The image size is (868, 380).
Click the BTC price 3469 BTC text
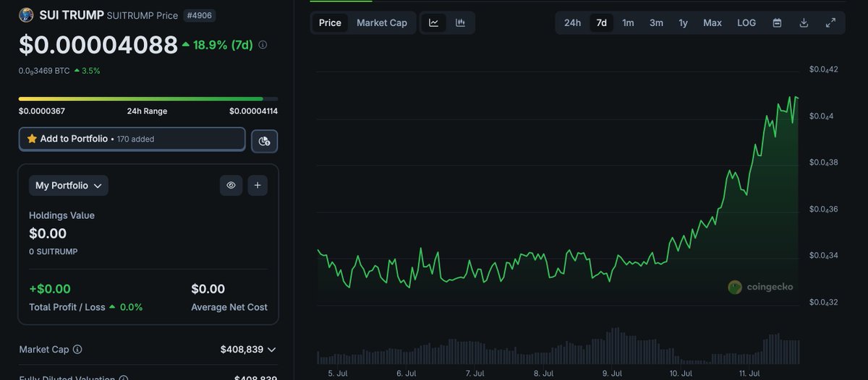coord(46,71)
